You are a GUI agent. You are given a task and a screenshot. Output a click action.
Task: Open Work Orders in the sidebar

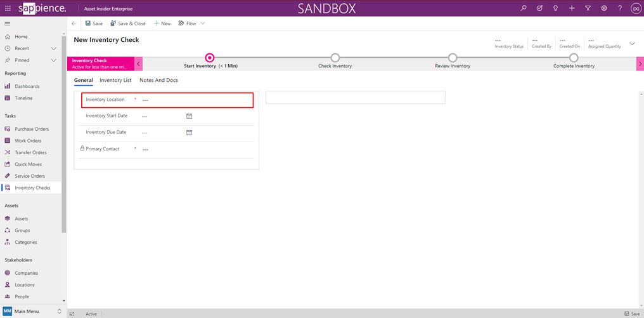28,141
